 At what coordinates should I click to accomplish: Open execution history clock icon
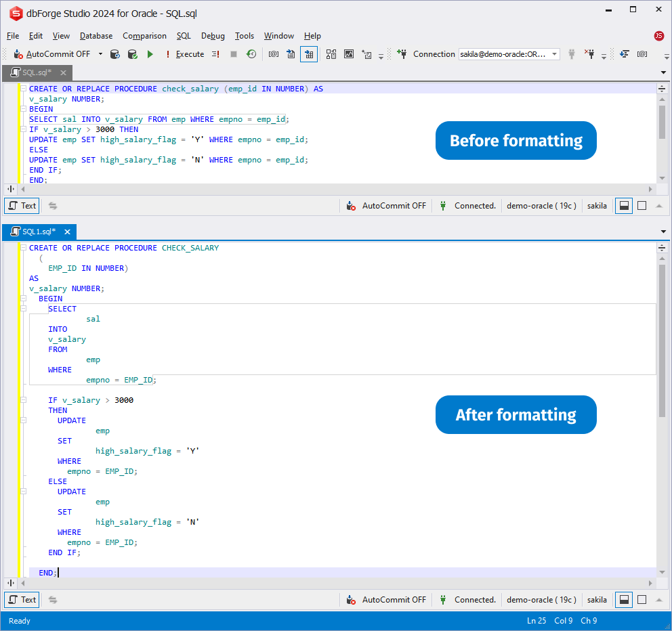click(251, 54)
